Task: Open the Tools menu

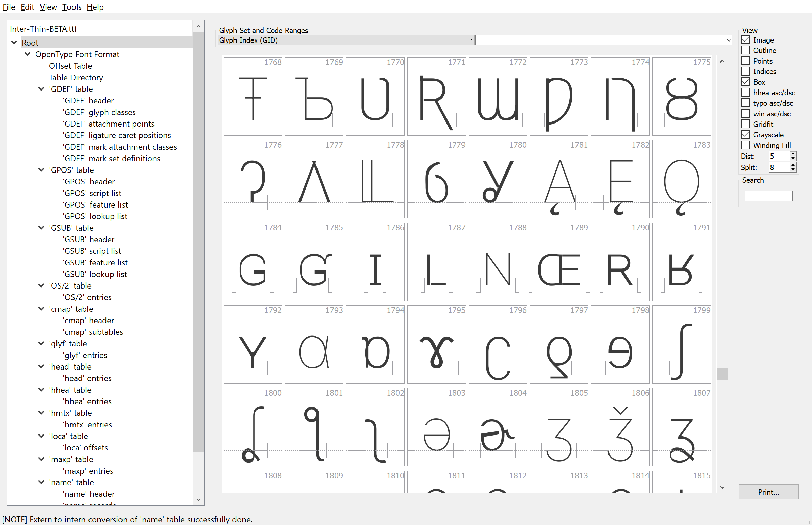Action: pyautogui.click(x=71, y=7)
